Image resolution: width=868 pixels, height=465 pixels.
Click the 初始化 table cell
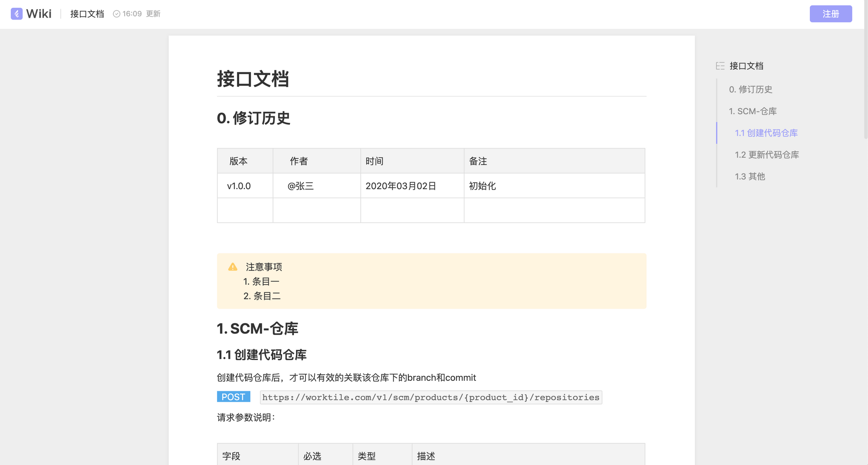(554, 186)
